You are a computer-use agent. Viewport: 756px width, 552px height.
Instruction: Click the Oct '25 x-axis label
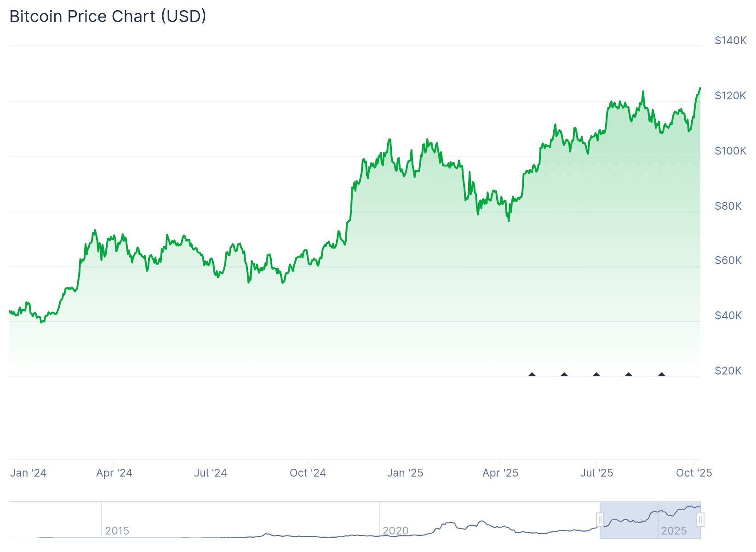[x=694, y=473]
